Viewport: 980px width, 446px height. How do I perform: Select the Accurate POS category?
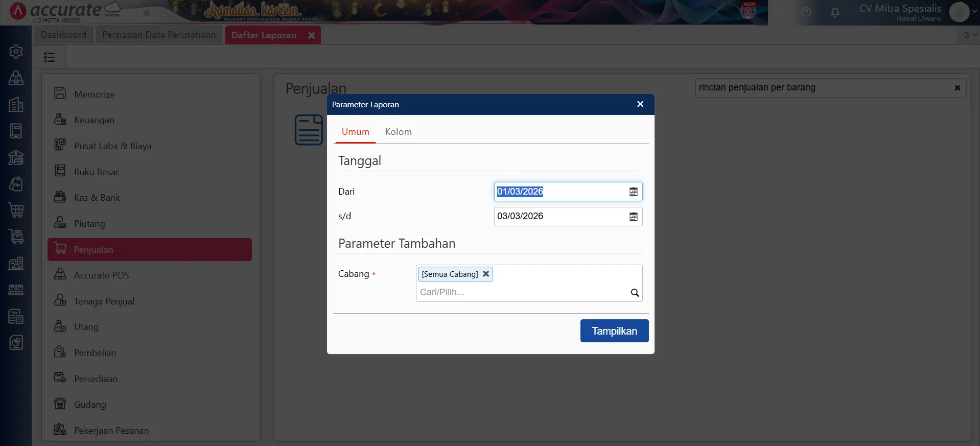pyautogui.click(x=150, y=275)
